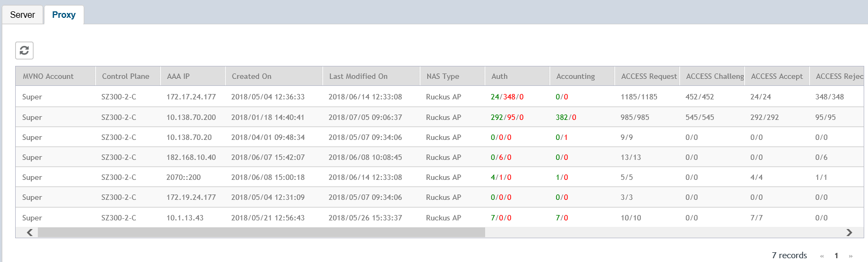Sort table by AAA IP header
The image size is (868, 262).
[x=178, y=76]
